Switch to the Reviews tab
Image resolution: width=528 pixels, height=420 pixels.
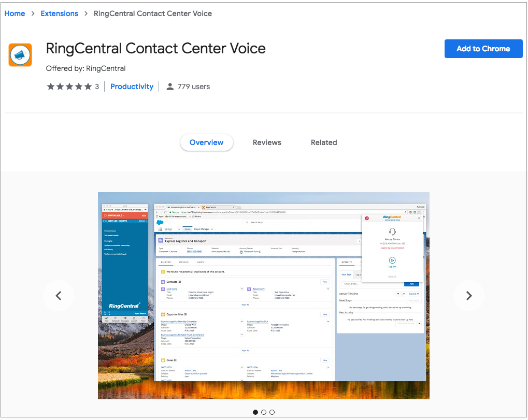pyautogui.click(x=267, y=142)
